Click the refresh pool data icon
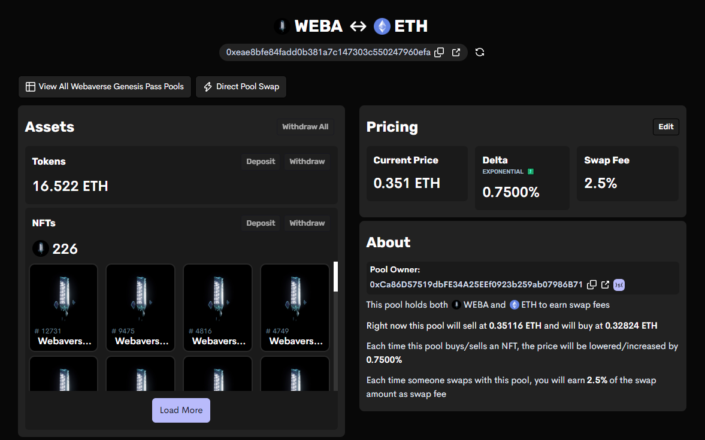Image resolution: width=705 pixels, height=440 pixels. point(480,52)
